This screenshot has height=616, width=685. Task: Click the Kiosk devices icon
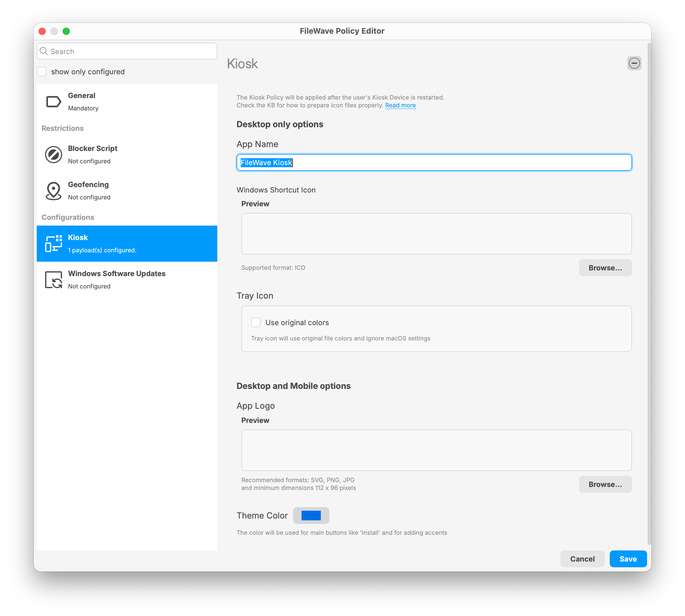tap(54, 244)
